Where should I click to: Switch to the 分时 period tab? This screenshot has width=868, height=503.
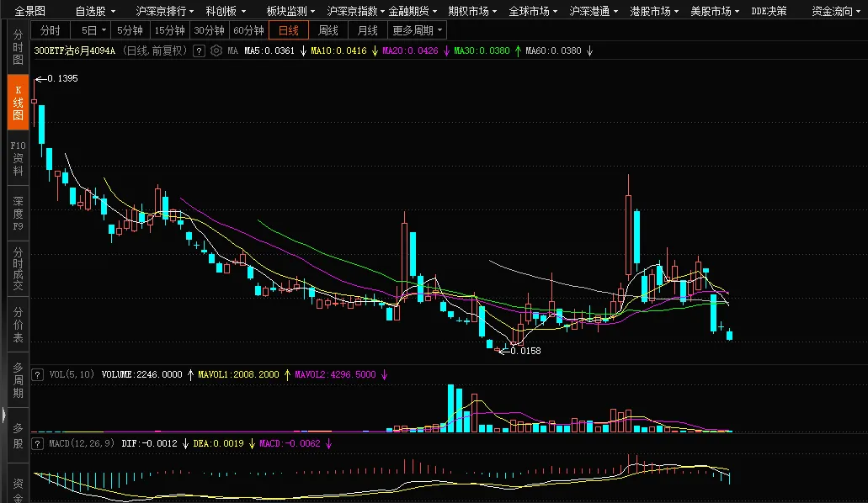(51, 30)
